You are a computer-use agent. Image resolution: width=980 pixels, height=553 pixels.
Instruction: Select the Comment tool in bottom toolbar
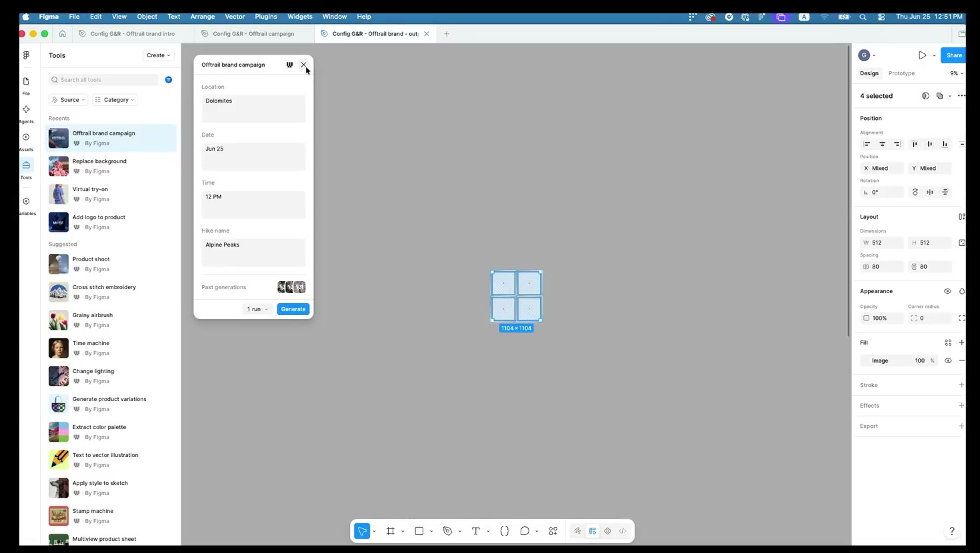[525, 531]
